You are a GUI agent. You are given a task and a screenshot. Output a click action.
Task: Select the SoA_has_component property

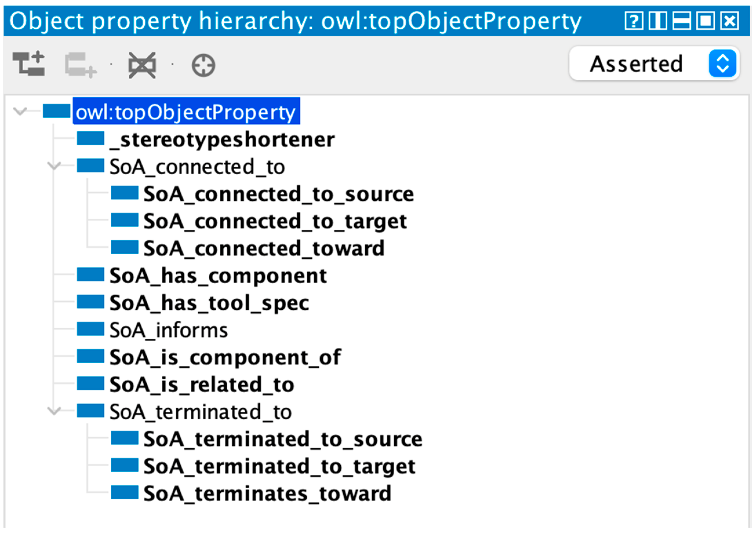click(218, 275)
